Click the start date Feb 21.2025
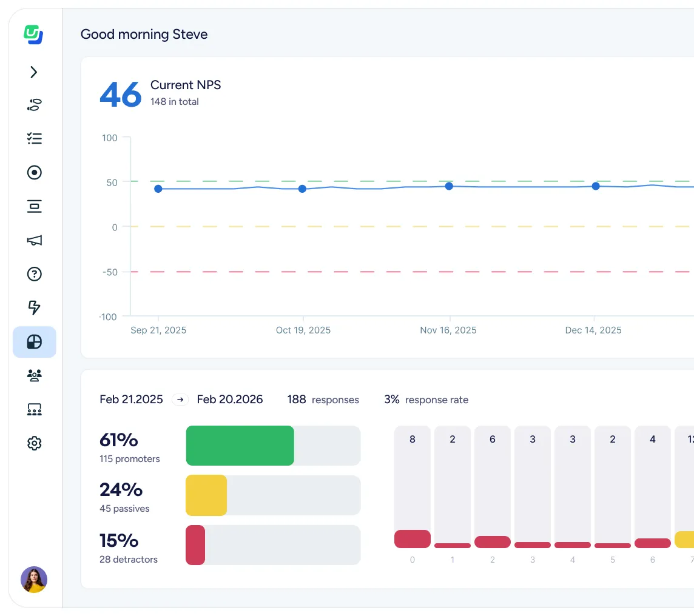The width and height of the screenshot is (694, 616). click(x=131, y=400)
